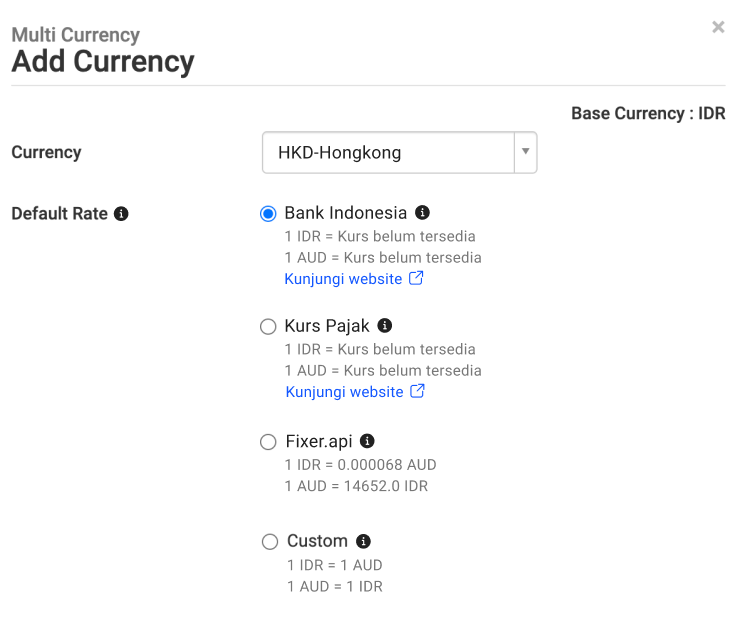Click the '1 AUD = 1 IDR' custom rate

pos(335,586)
